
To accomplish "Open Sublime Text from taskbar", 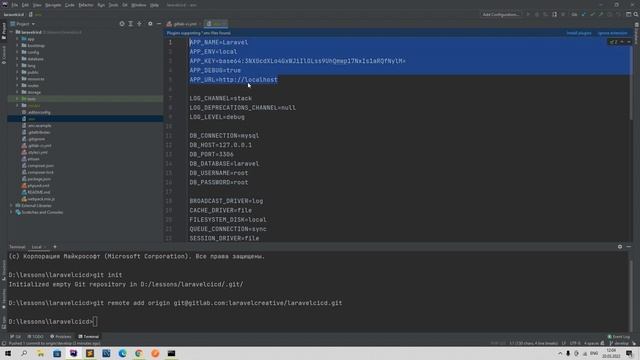I will coord(90,353).
